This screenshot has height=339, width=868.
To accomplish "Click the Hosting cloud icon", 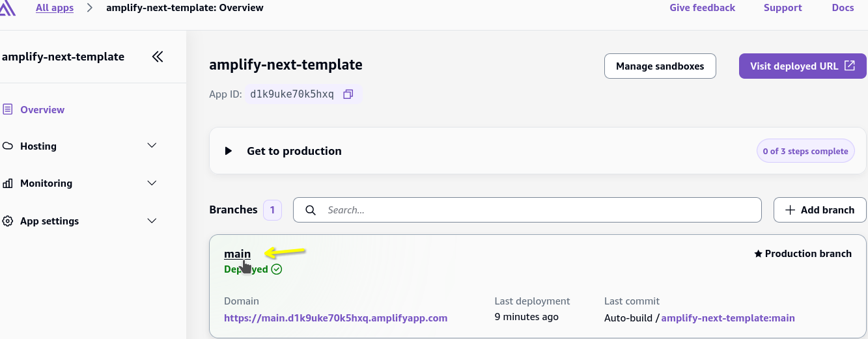I will pos(8,146).
